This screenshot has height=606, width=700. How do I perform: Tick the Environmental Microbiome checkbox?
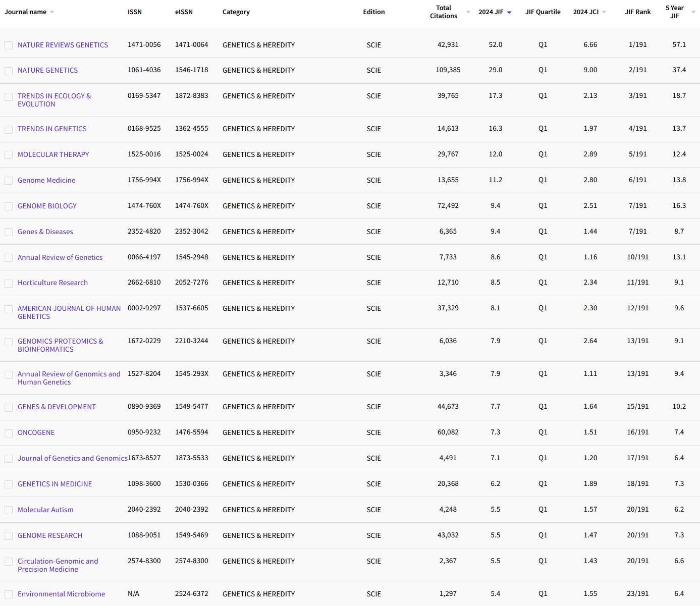(x=9, y=594)
